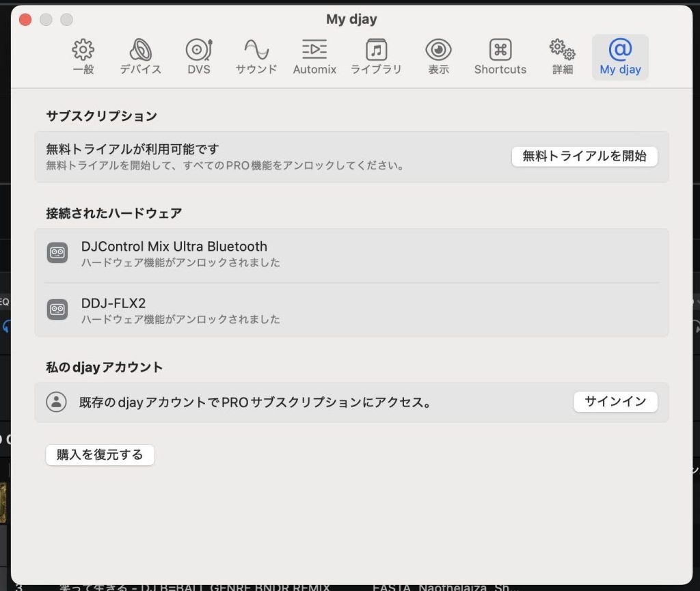Select the Shortcuts command key icon

coord(500,50)
